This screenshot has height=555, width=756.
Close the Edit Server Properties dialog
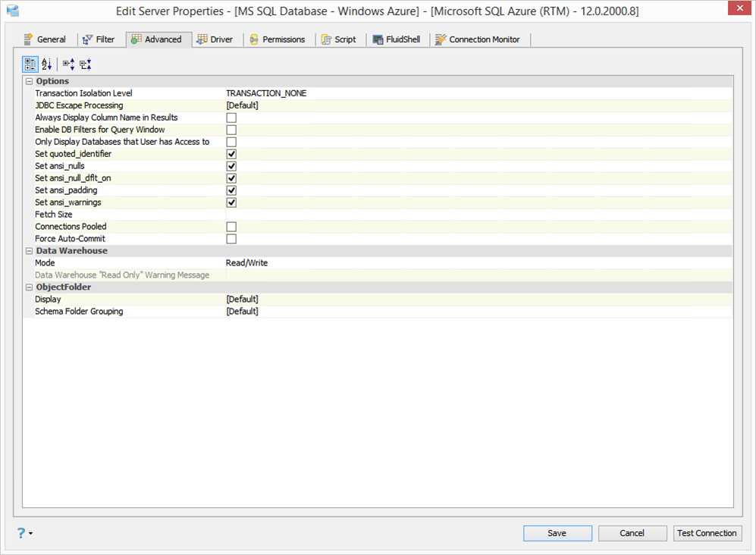tap(739, 8)
